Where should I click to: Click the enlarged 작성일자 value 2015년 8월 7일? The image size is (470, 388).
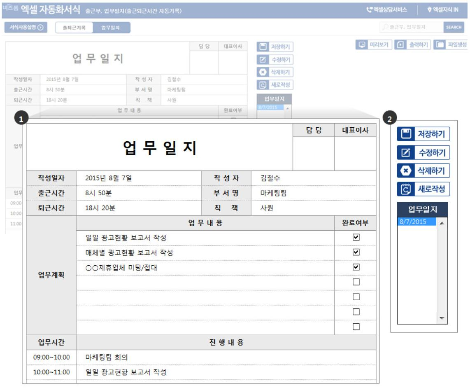pos(108,178)
